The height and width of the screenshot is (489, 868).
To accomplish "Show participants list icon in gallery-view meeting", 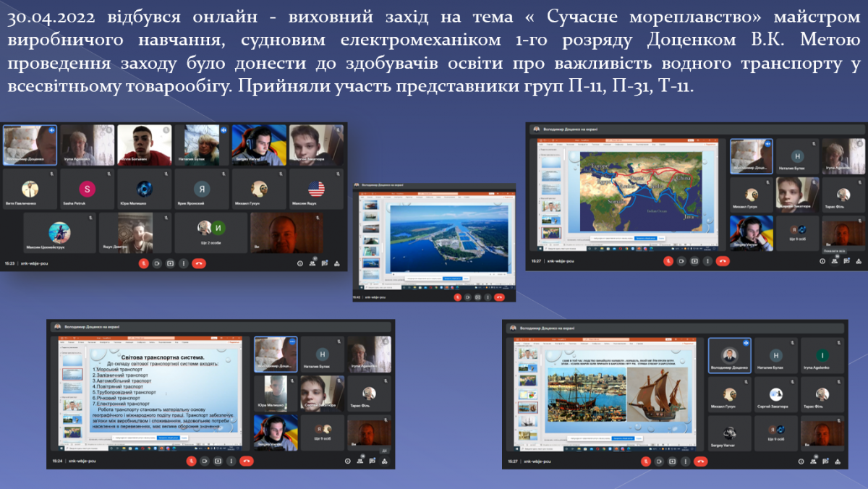I will coord(312,263).
